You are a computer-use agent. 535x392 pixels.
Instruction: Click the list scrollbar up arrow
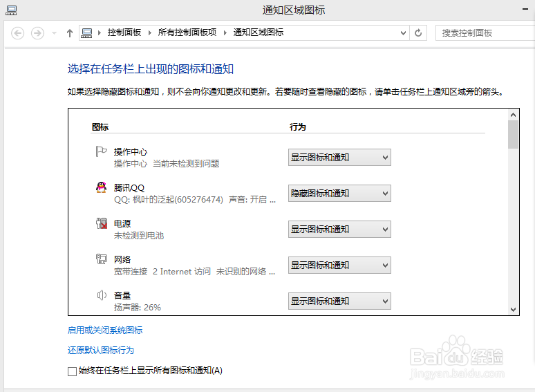point(513,115)
